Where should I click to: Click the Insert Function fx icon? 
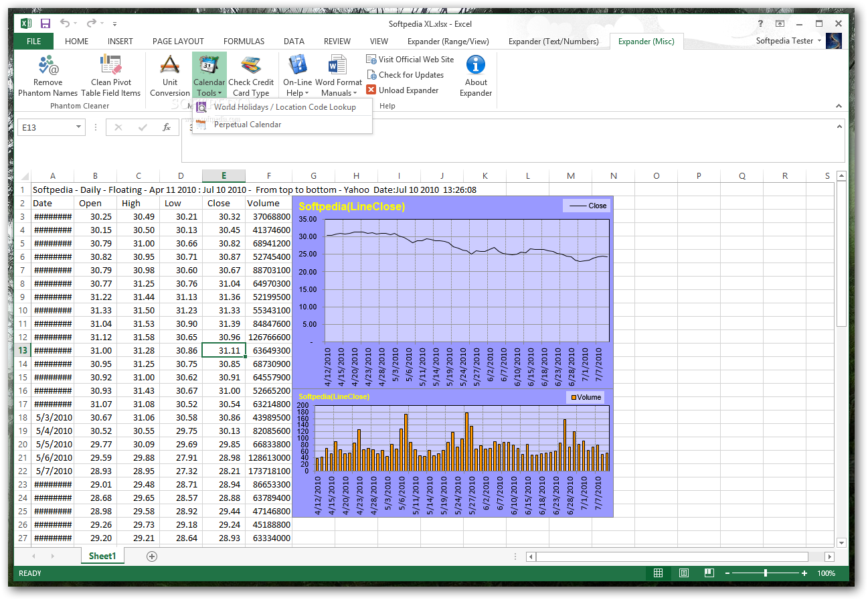(167, 127)
